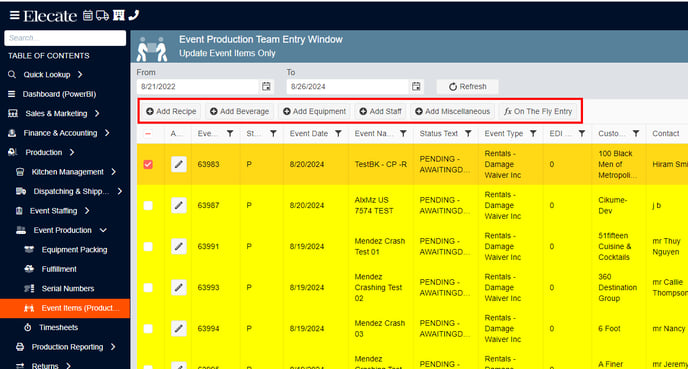Screen dimensions: 688x369
Task: Expand the Finance & Accounting chevron
Action: coord(107,133)
